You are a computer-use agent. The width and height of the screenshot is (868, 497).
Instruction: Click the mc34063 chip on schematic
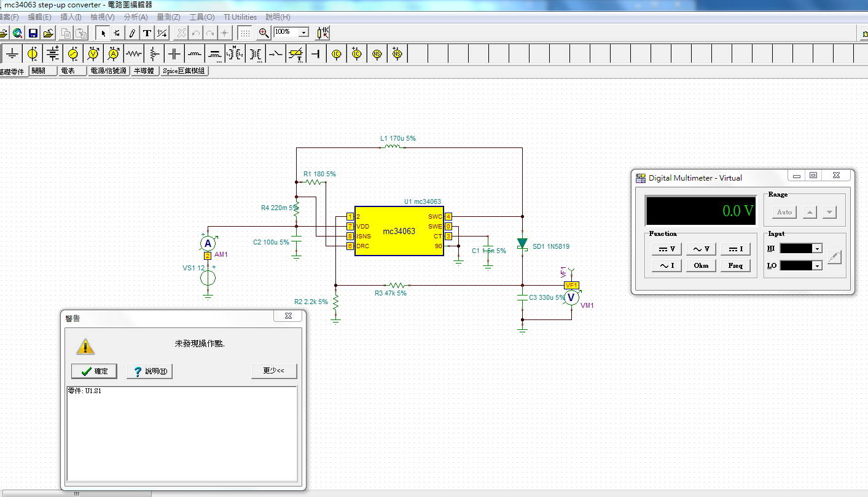point(399,232)
